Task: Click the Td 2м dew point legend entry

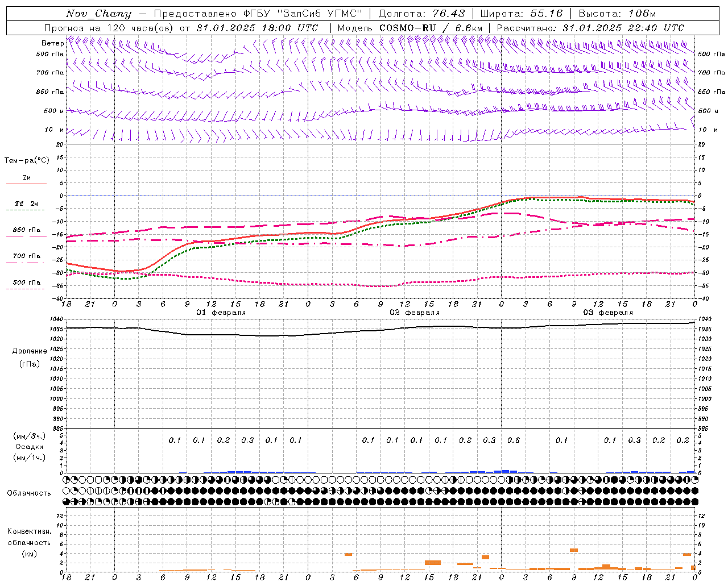Action: point(27,203)
